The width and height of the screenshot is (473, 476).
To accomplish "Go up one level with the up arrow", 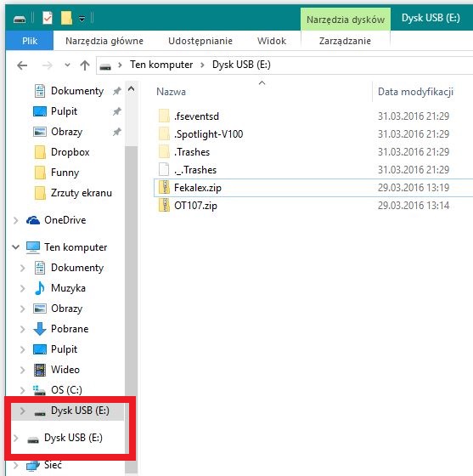I will coord(85,65).
